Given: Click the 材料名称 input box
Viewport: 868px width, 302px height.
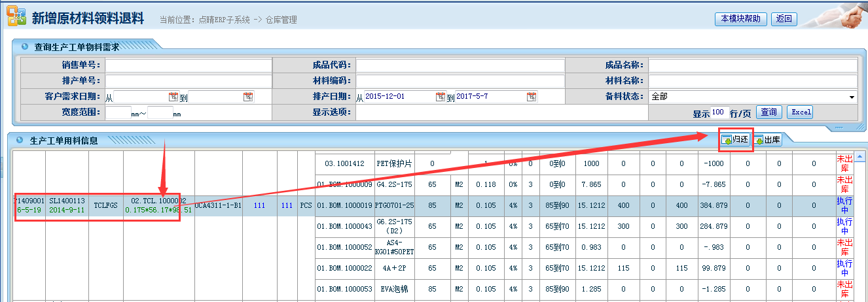Looking at the screenshot, I should (752, 81).
